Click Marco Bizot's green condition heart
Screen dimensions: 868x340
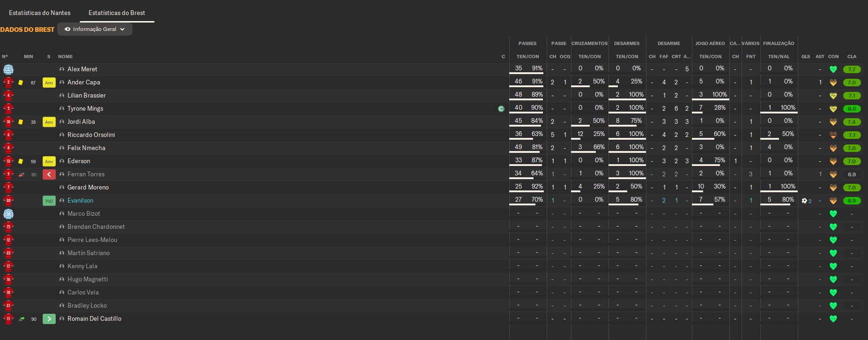coord(833,214)
